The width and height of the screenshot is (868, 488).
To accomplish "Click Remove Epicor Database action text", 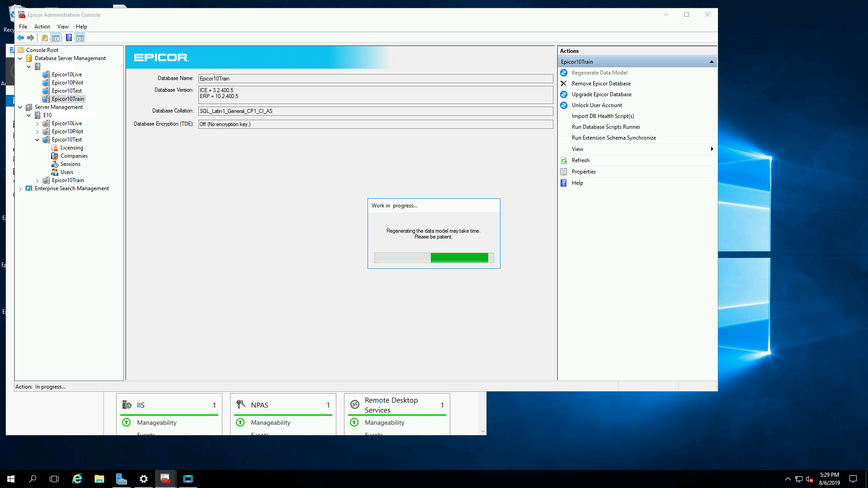I will coord(601,84).
